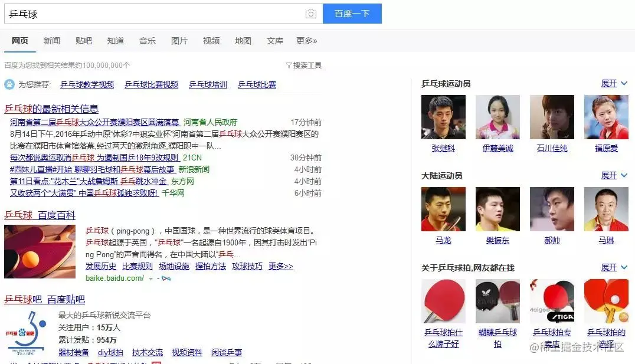635x364 pixels.
Task: Open the 器材装备 forum section
Action: coord(74,352)
